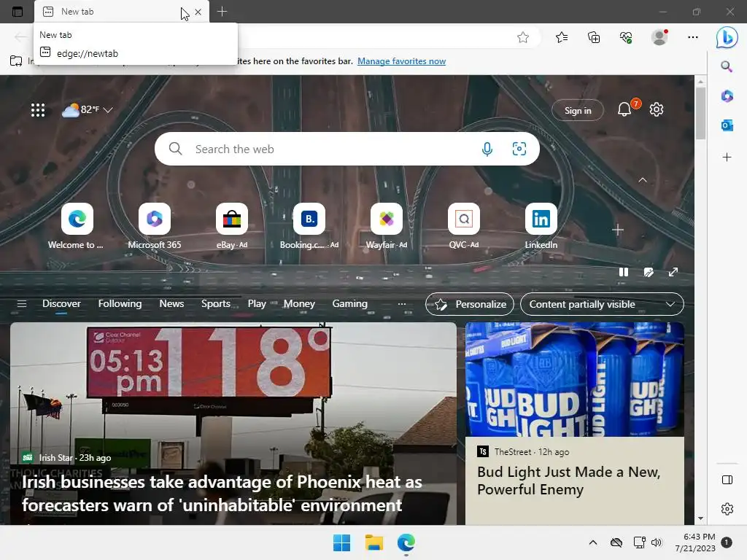Close the New tab tab
This screenshot has height=560, width=747.
point(198,12)
